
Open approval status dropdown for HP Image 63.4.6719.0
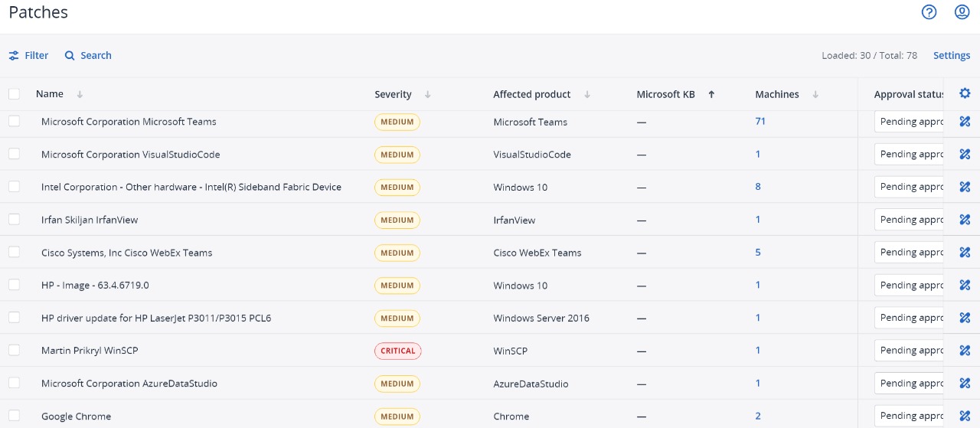click(x=909, y=285)
